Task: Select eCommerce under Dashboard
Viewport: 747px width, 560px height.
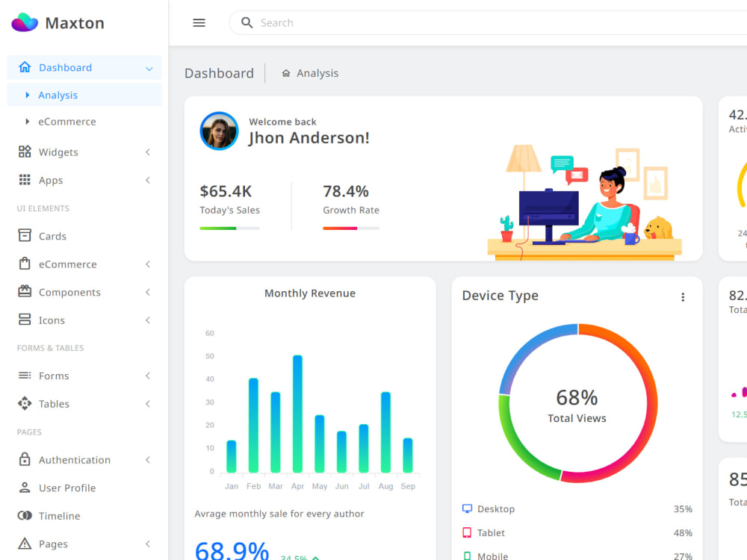Action: 84,122
